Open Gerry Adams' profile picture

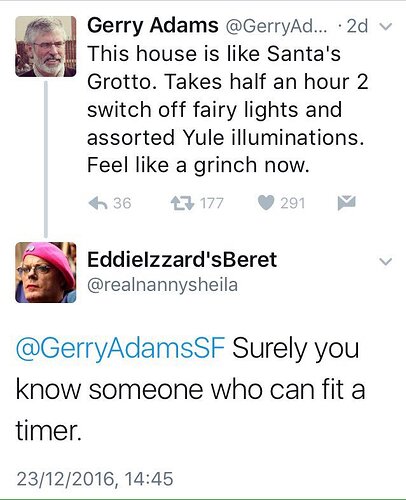46,46
